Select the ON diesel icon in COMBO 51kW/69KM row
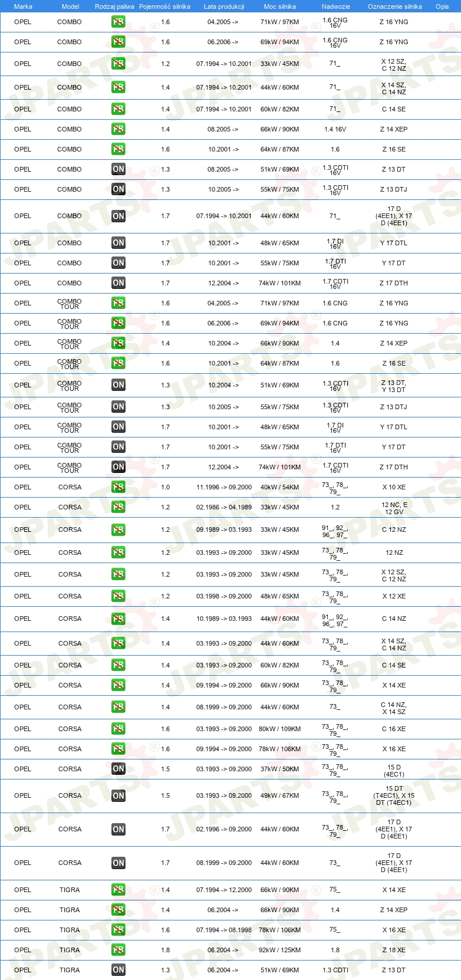Image resolution: width=461 pixels, height=980 pixels. coord(118,169)
